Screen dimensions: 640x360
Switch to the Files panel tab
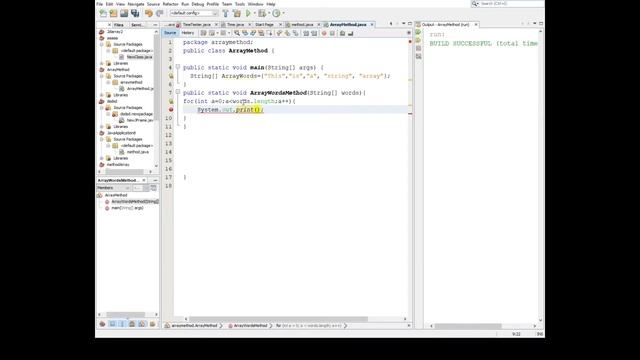point(118,25)
